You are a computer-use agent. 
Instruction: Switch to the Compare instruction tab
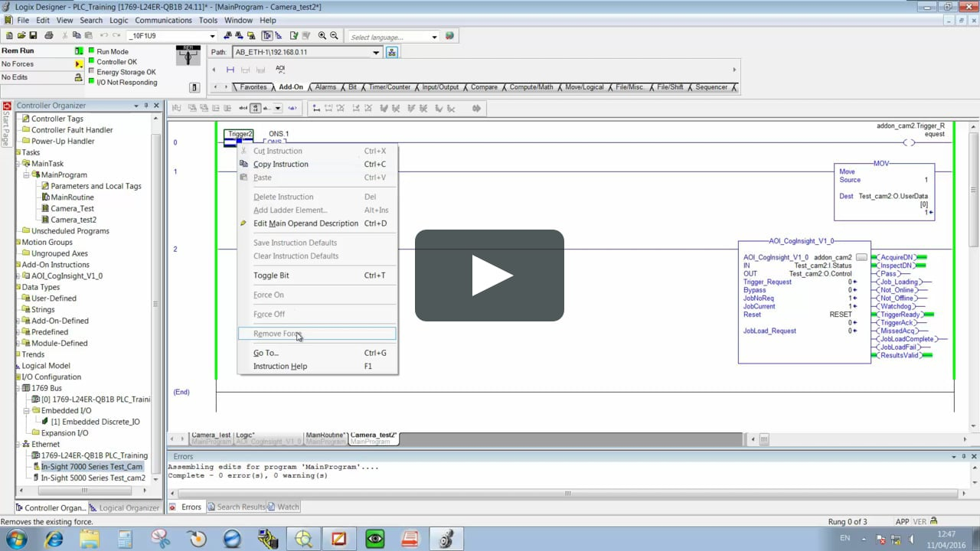(x=484, y=87)
